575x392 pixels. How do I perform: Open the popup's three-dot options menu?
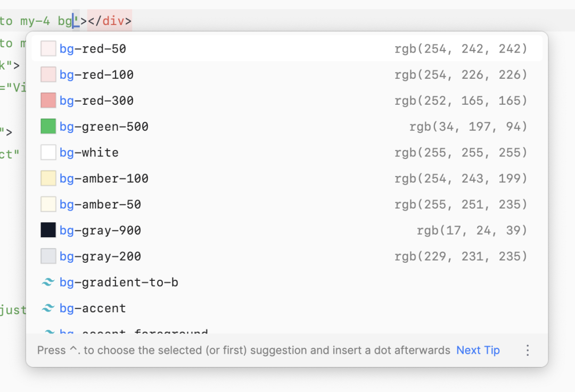(528, 350)
